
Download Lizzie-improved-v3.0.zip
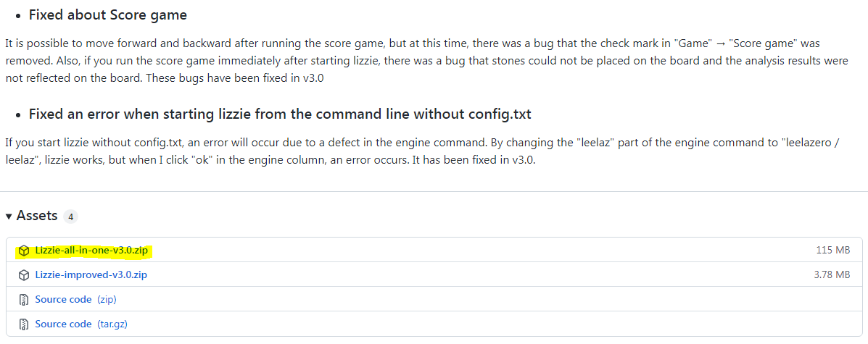(x=91, y=275)
